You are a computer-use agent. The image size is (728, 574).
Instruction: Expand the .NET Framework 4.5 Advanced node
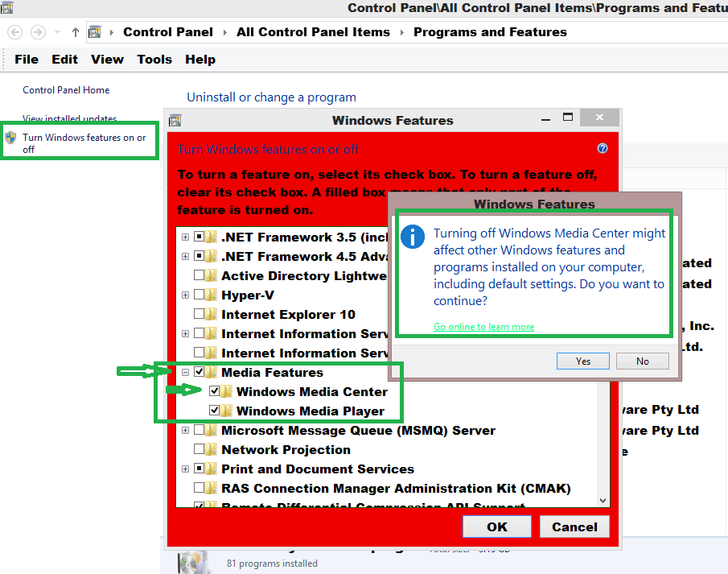click(185, 257)
